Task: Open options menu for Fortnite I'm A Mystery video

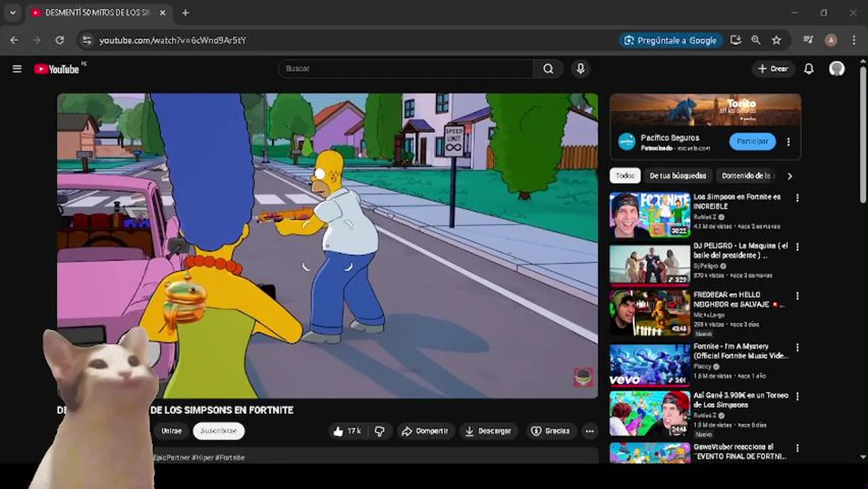Action: (x=797, y=347)
